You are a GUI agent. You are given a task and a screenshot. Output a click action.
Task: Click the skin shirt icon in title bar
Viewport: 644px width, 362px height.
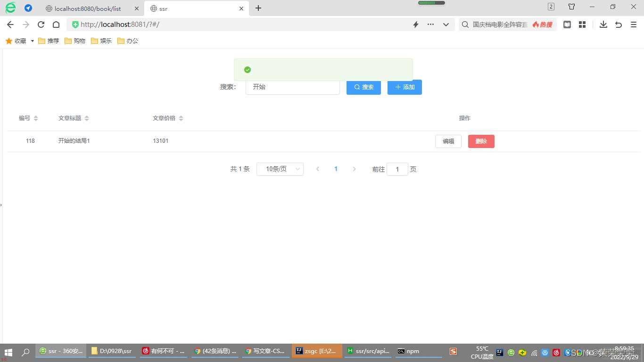(x=571, y=7)
